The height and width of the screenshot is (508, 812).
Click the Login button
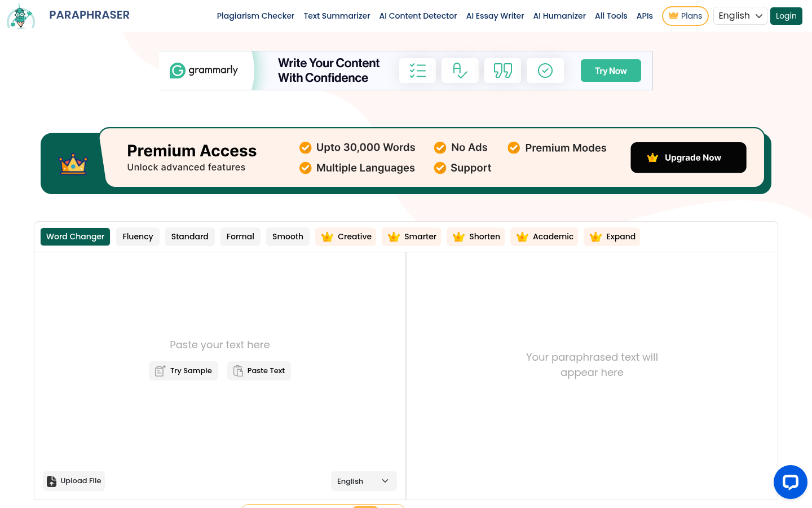786,16
